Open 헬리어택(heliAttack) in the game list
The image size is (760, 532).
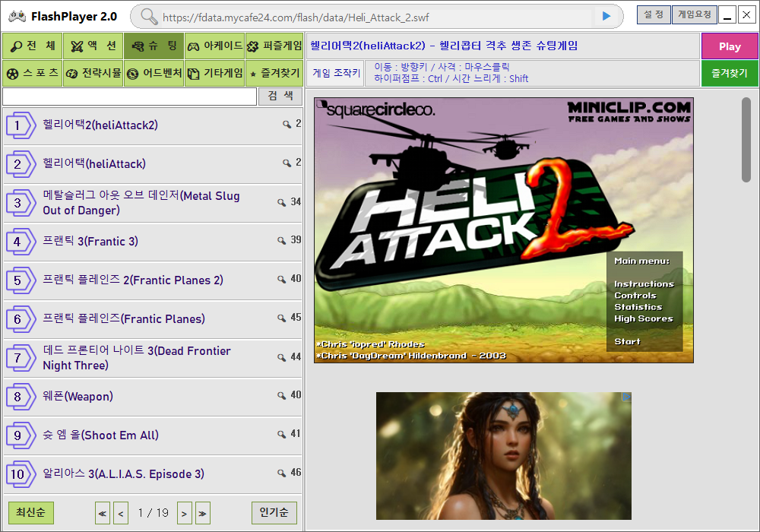(152, 164)
